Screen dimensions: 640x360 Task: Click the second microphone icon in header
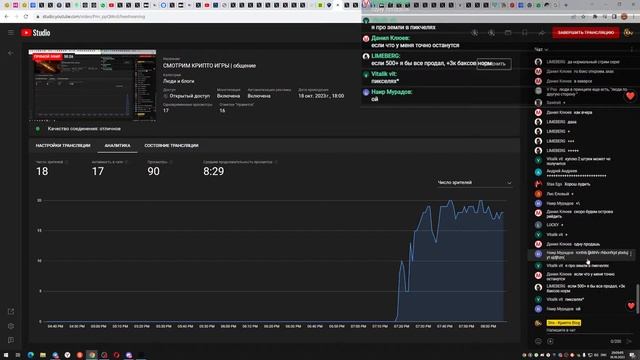point(491,33)
